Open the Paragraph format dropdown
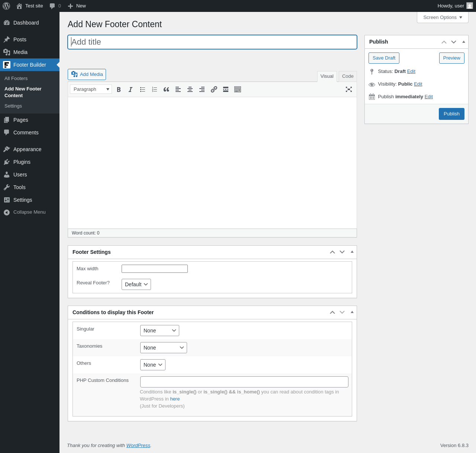The width and height of the screenshot is (476, 453). [91, 89]
